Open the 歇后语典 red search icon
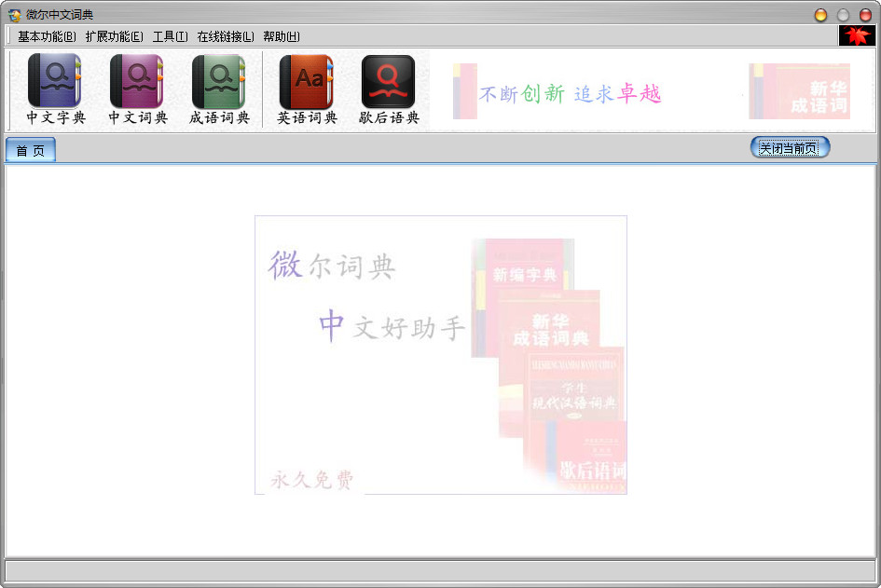This screenshot has height=588, width=881. tap(389, 89)
